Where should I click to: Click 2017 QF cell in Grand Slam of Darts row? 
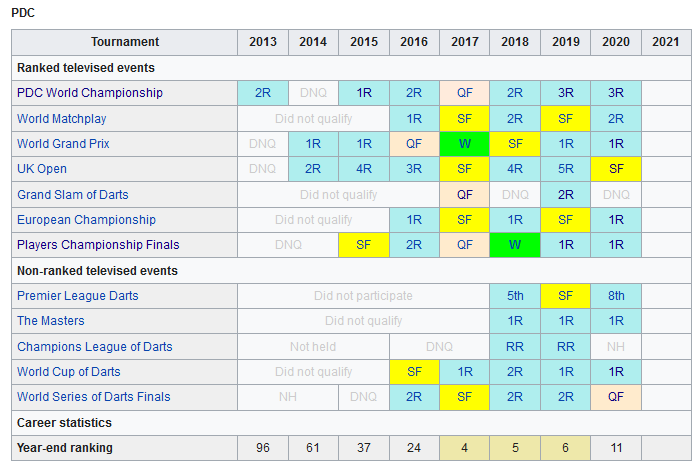click(x=465, y=195)
